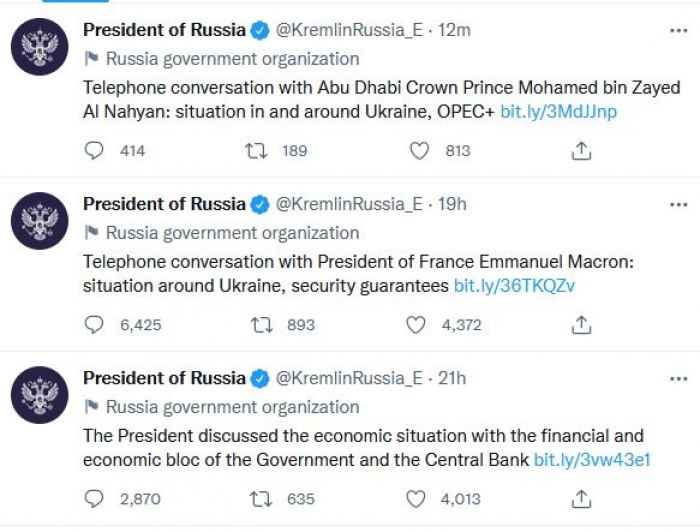The image size is (700, 532).
Task: Open the bit.ly/3MdJJnp link
Action: [558, 112]
